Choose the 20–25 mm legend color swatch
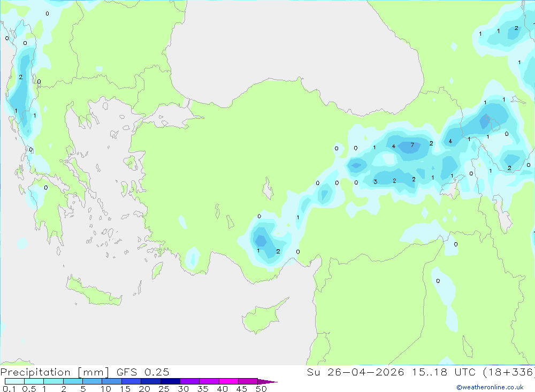Viewport: 535px width, 392px height. pos(151,381)
